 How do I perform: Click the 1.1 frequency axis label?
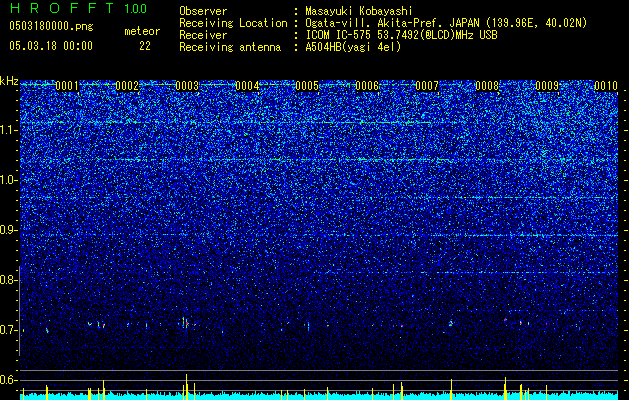pyautogui.click(x=8, y=130)
